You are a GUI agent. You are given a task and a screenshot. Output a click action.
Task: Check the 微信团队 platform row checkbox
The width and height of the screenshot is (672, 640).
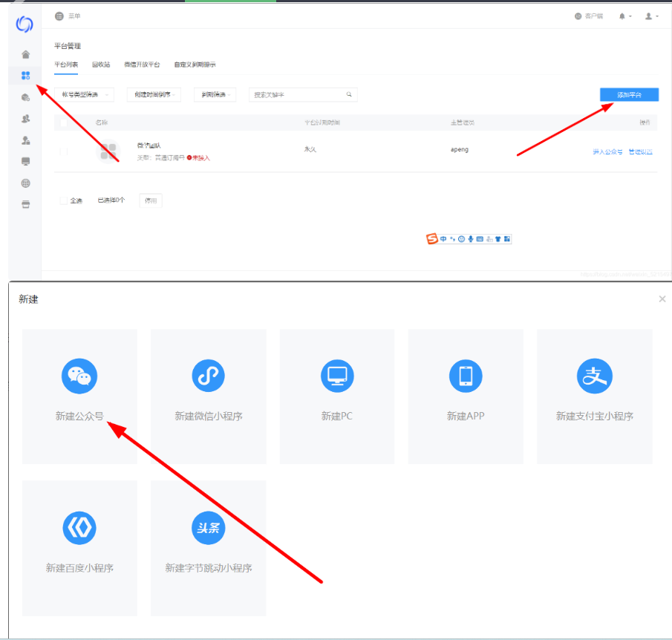tap(63, 151)
